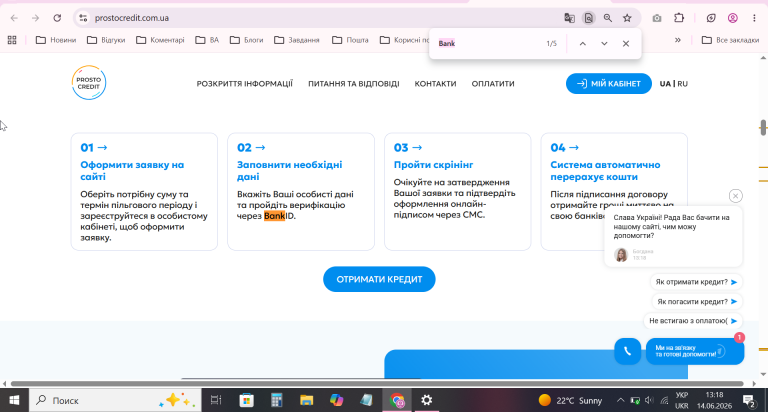Screen dimensions: 768x412
Task: Click the Windows search box Поиск
Action: (x=115, y=400)
